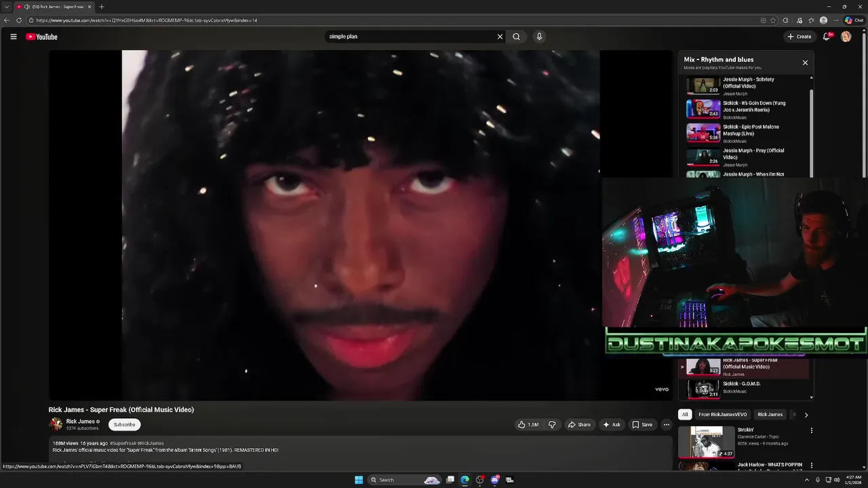Reload the page with the refresh icon

pyautogui.click(x=18, y=20)
